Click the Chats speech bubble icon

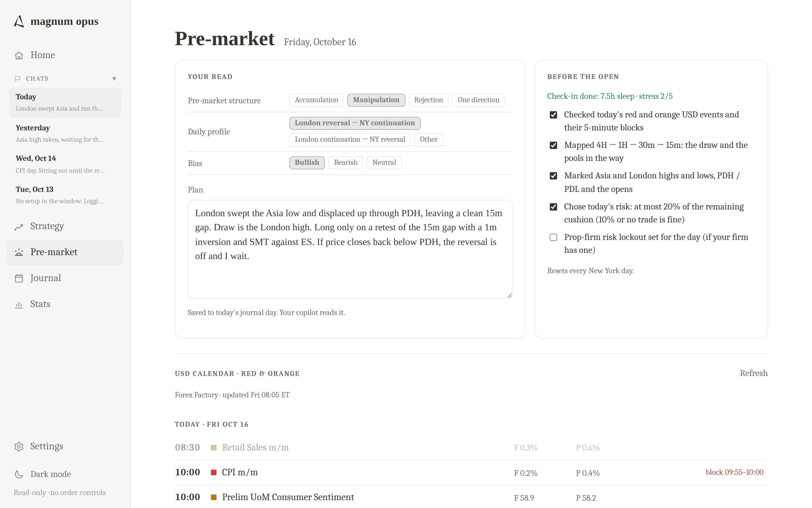click(x=18, y=78)
